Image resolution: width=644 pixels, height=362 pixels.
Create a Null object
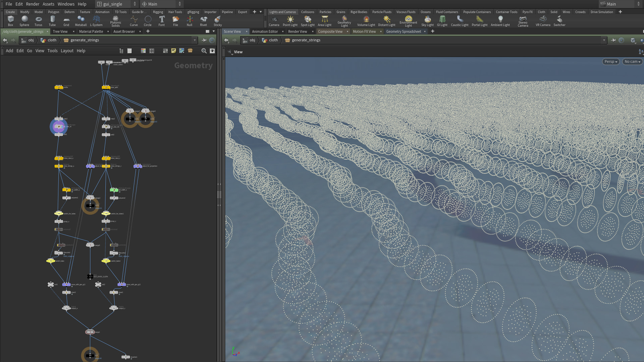coord(190,21)
